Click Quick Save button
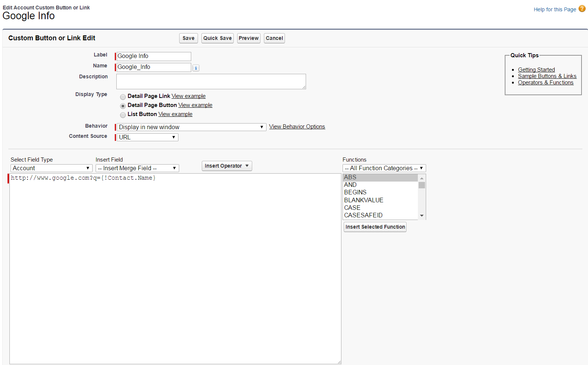 point(218,38)
